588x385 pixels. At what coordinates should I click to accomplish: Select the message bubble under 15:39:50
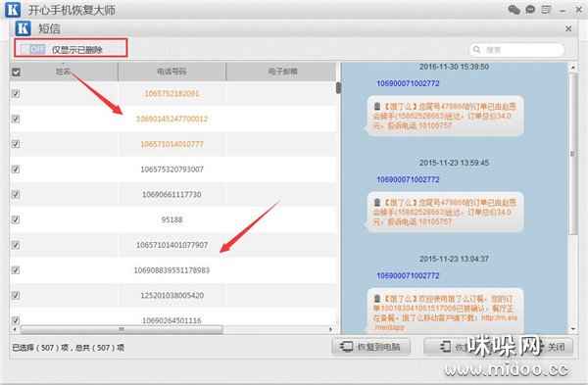(x=445, y=116)
